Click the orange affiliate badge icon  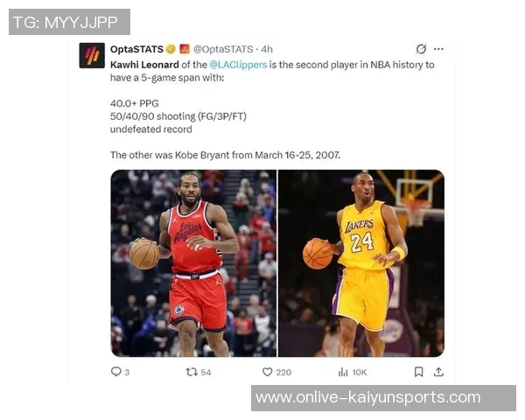click(x=185, y=49)
